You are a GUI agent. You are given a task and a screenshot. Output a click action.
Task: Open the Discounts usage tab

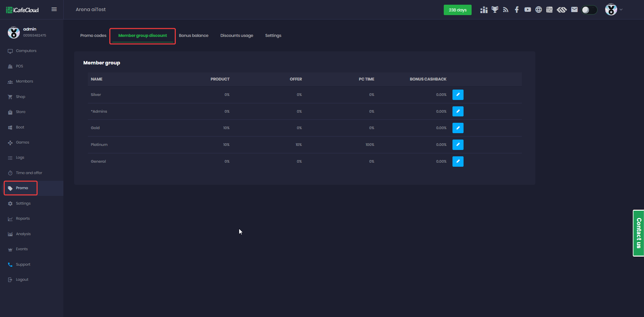click(236, 36)
